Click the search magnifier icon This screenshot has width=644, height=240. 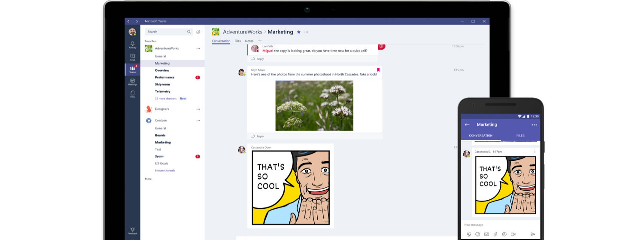(189, 32)
